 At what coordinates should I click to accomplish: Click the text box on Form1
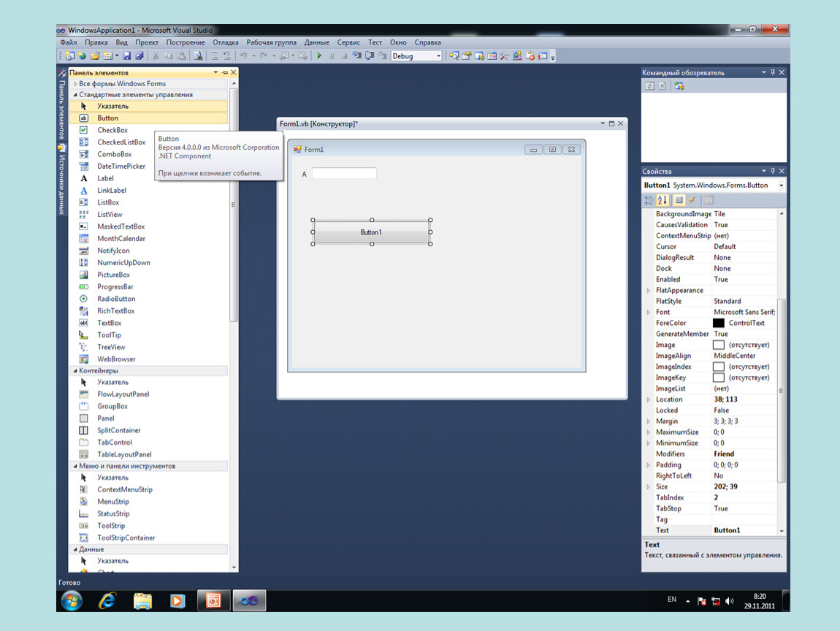click(x=344, y=173)
